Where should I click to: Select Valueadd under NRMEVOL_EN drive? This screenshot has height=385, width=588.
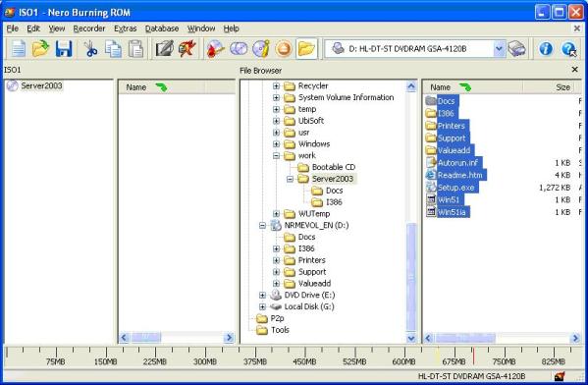314,284
